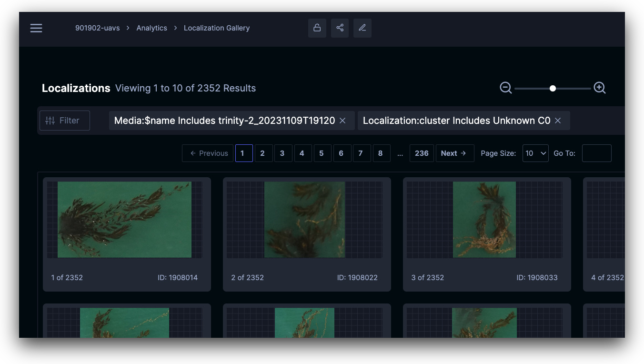
Task: Click the Go To page input field
Action: click(x=596, y=153)
